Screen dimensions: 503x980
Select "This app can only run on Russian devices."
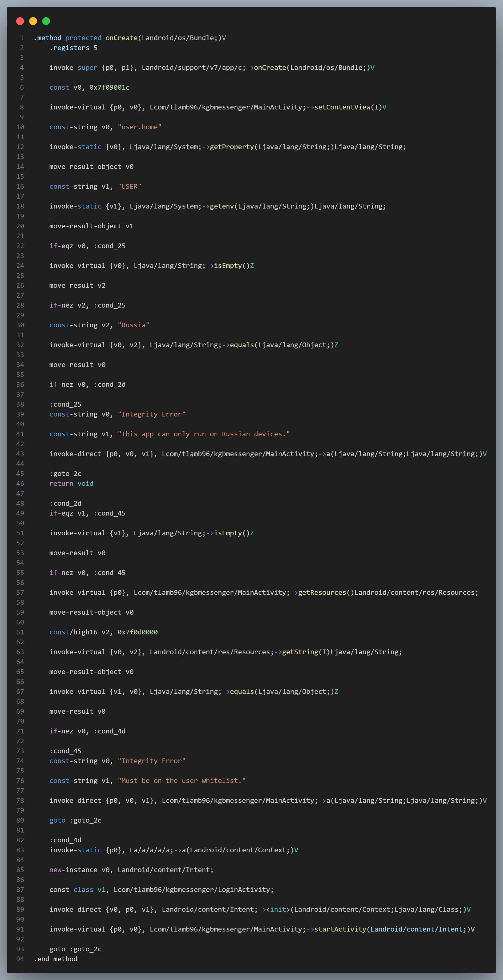204,434
